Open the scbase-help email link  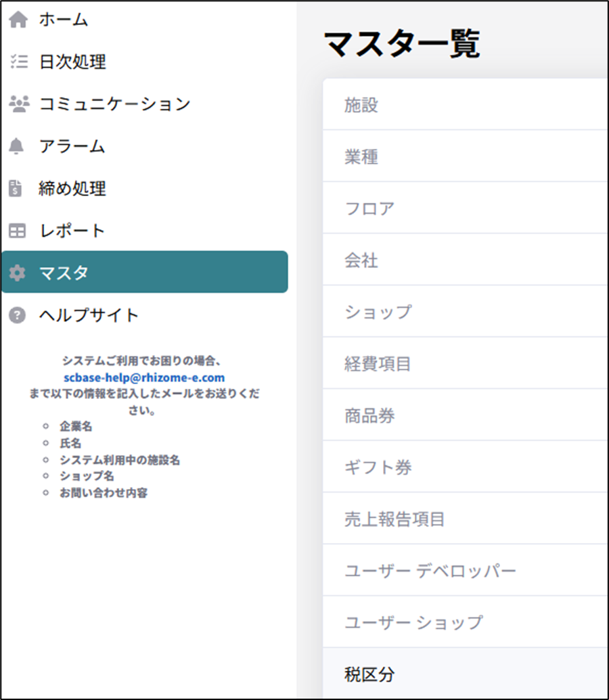tap(144, 377)
